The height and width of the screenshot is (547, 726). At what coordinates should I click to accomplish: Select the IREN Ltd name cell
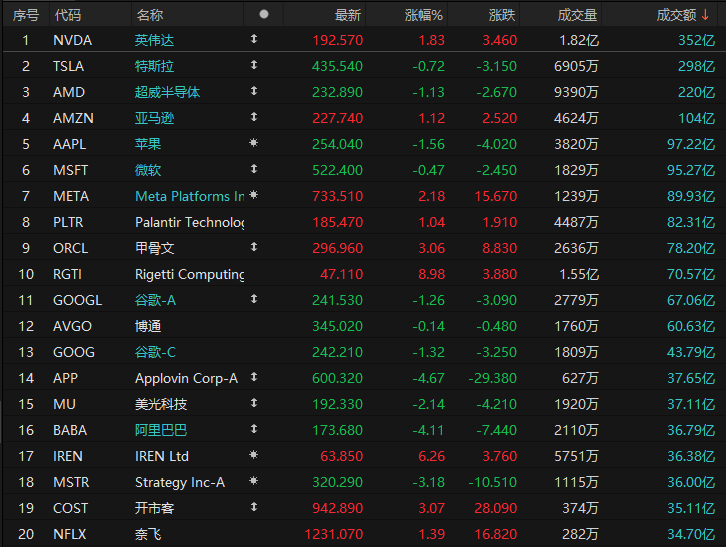[x=162, y=456]
